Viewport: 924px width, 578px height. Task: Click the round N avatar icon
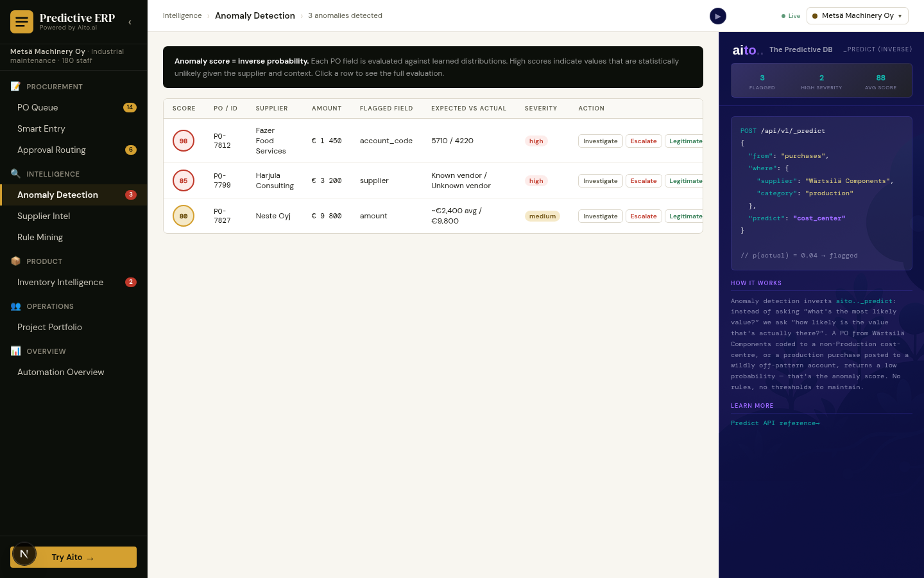24,554
